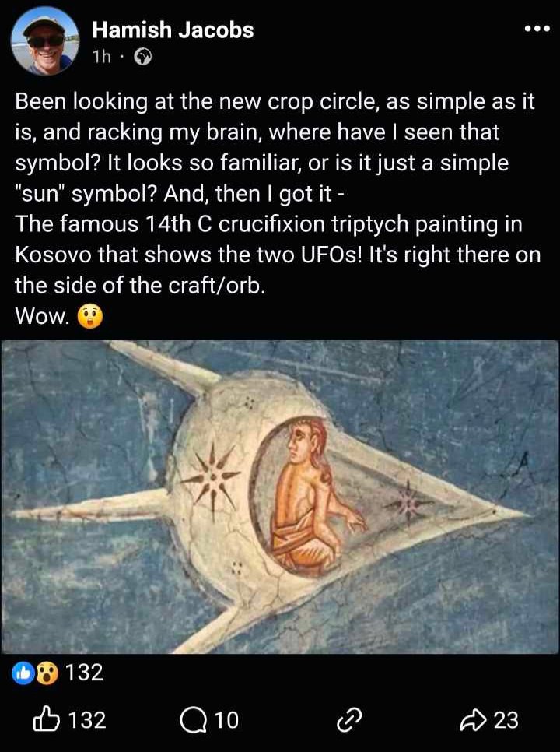Visit Hamish Jacobs profile name link
Screen dimensions: 560x752
click(173, 30)
